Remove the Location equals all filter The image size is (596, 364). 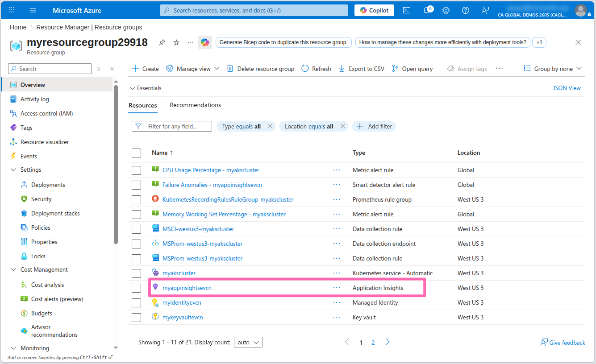point(342,126)
